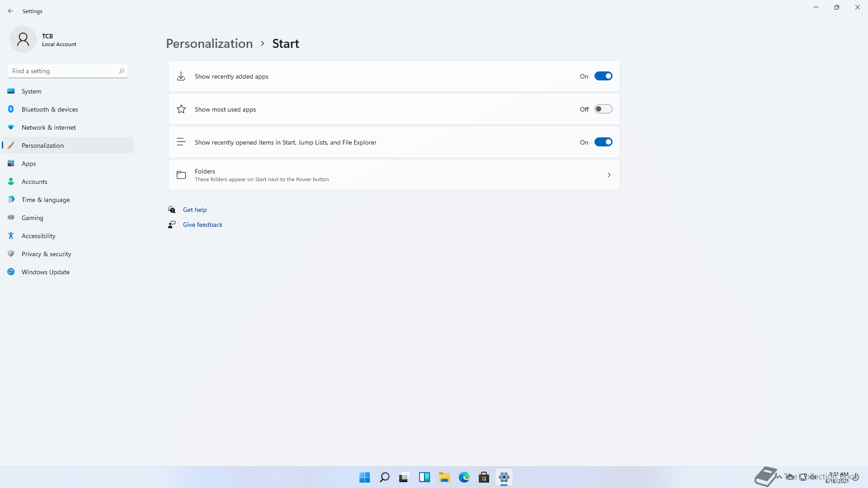The height and width of the screenshot is (488, 868).
Task: Click the Personalization paintbrush icon
Action: 11,145
